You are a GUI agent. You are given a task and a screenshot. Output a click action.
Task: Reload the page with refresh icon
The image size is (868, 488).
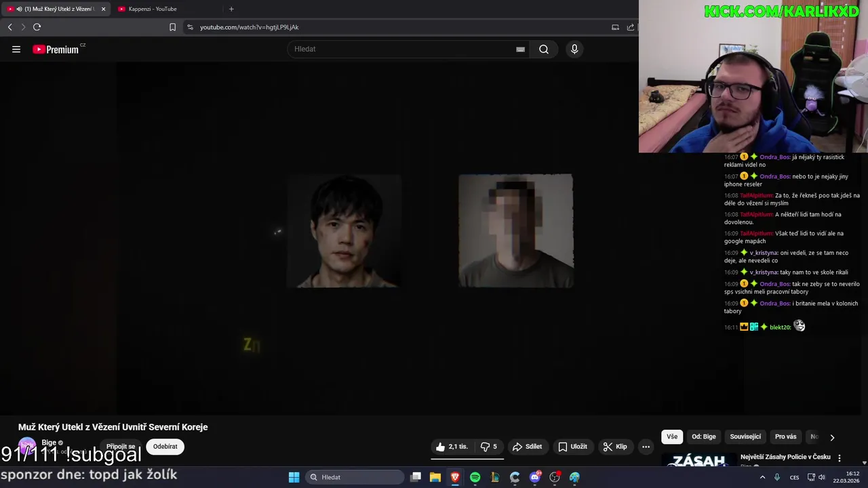click(37, 27)
